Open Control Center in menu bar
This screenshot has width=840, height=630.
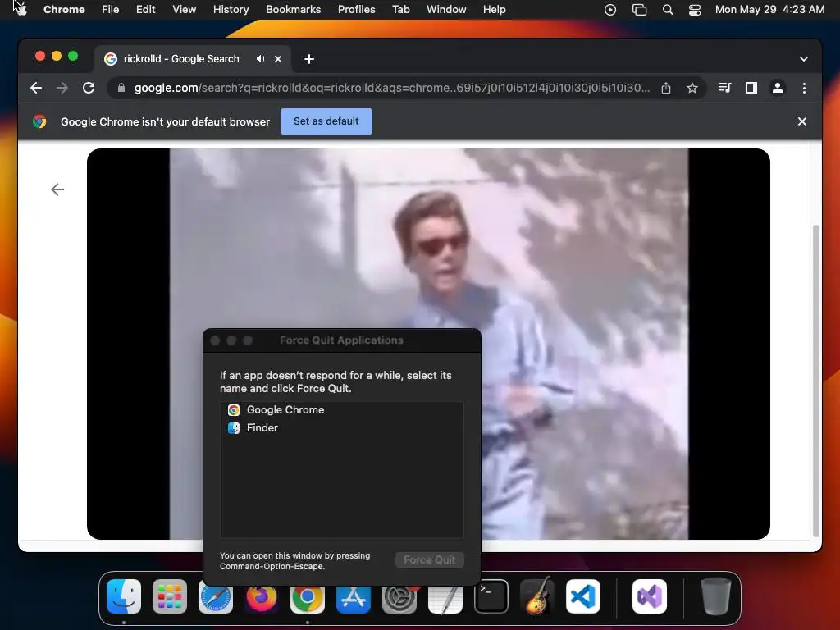(695, 10)
